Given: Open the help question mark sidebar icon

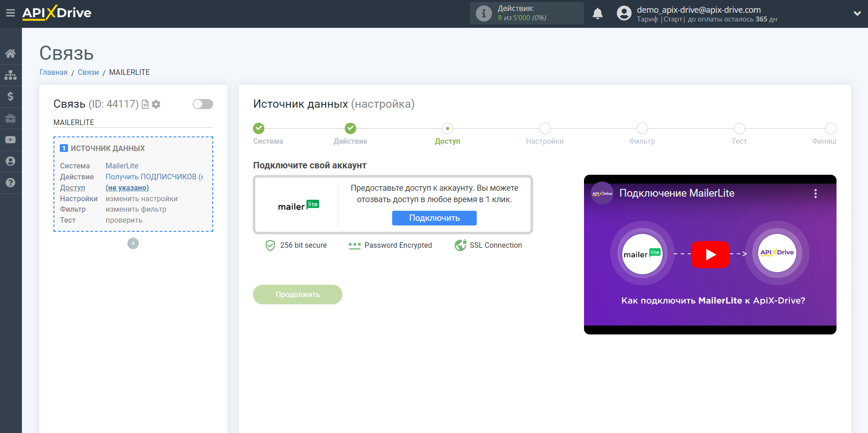Looking at the screenshot, I should click(x=11, y=183).
